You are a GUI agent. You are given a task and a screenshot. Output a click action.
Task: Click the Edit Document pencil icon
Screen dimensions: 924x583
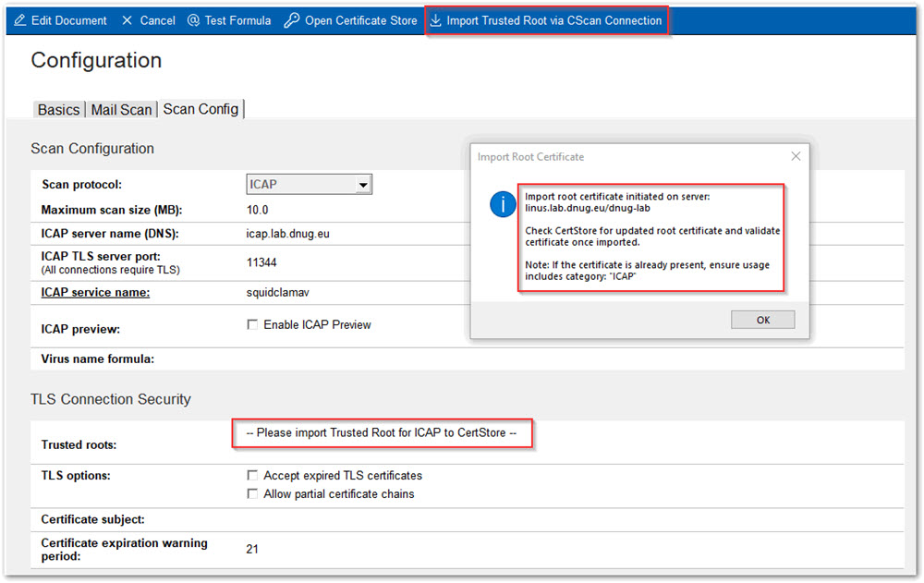pyautogui.click(x=19, y=20)
